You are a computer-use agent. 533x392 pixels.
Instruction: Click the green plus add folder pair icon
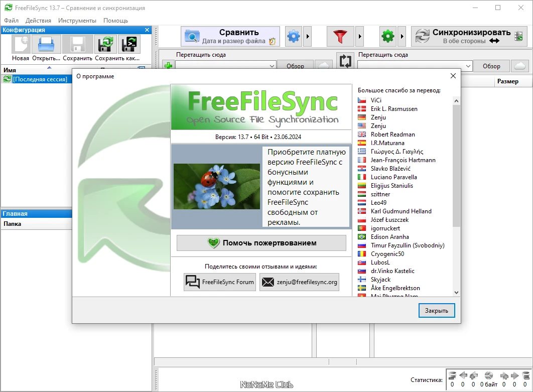168,65
